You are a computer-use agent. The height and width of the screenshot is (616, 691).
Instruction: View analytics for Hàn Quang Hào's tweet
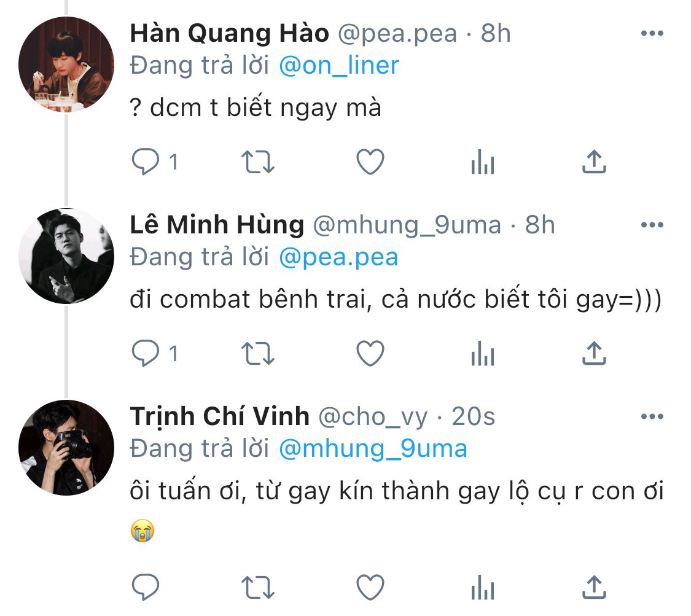(x=482, y=163)
